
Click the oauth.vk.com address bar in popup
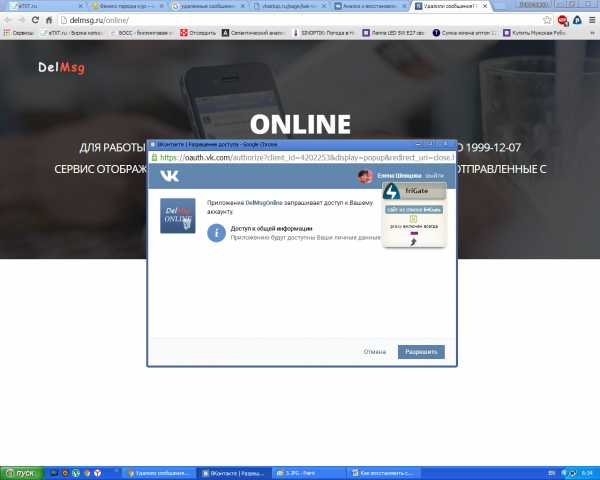click(302, 157)
